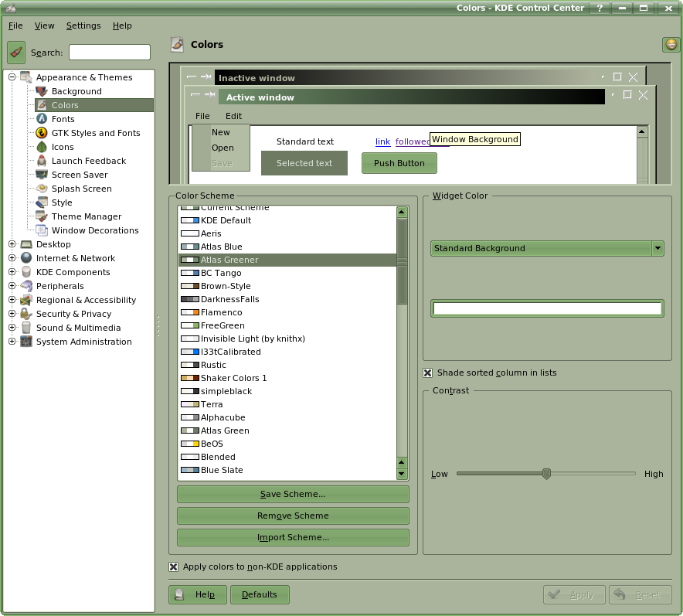Open the View menu
This screenshot has width=683, height=616.
[45, 26]
